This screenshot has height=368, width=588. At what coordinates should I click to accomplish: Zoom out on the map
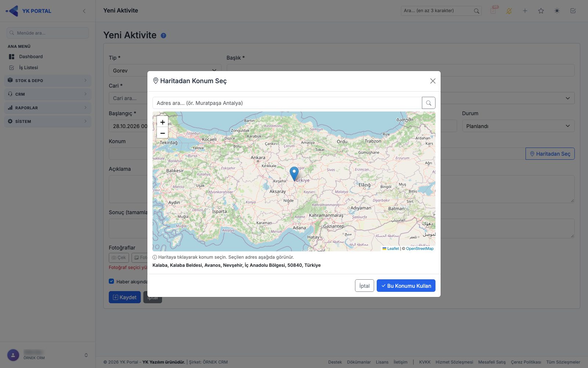click(162, 133)
